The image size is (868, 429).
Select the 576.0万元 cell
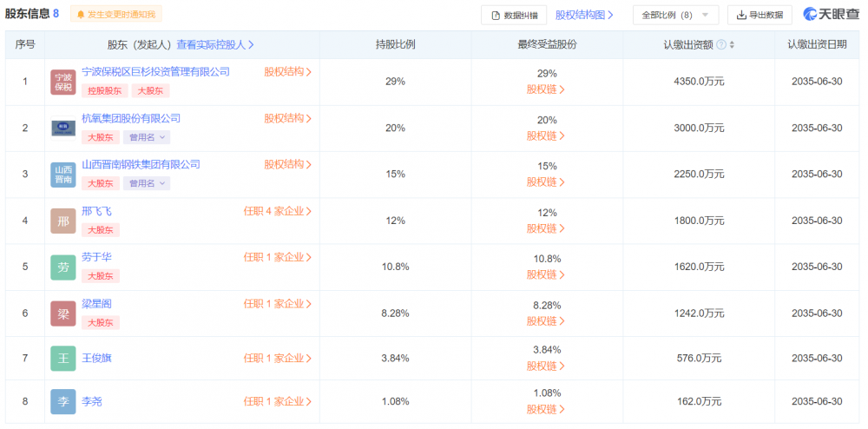699,358
